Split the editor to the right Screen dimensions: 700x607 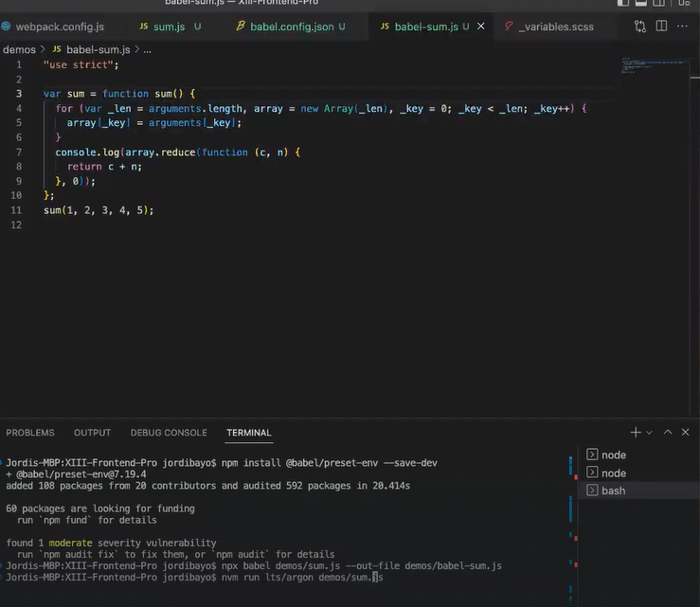tap(661, 27)
